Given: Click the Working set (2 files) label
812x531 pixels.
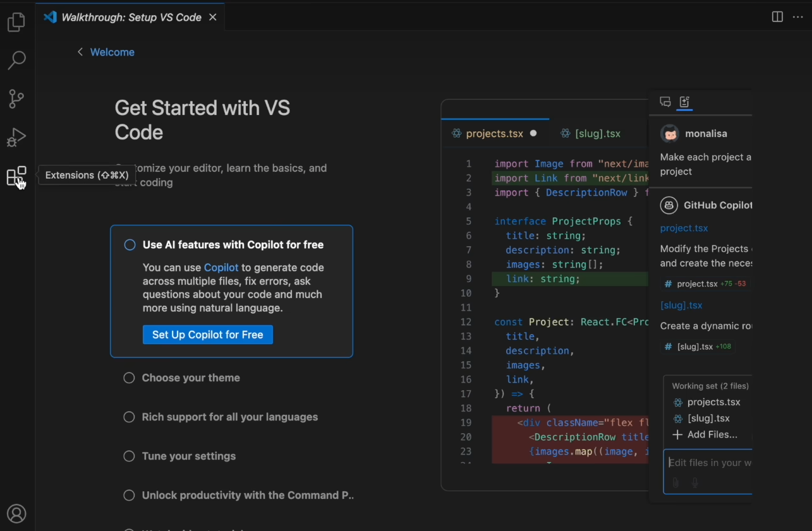Looking at the screenshot, I should tap(710, 386).
